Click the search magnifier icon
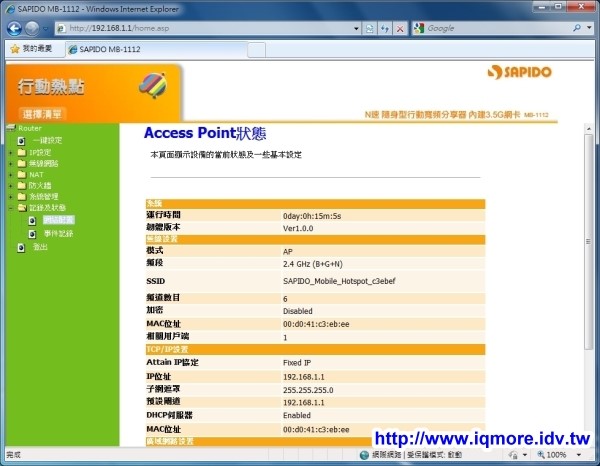 pyautogui.click(x=577, y=28)
